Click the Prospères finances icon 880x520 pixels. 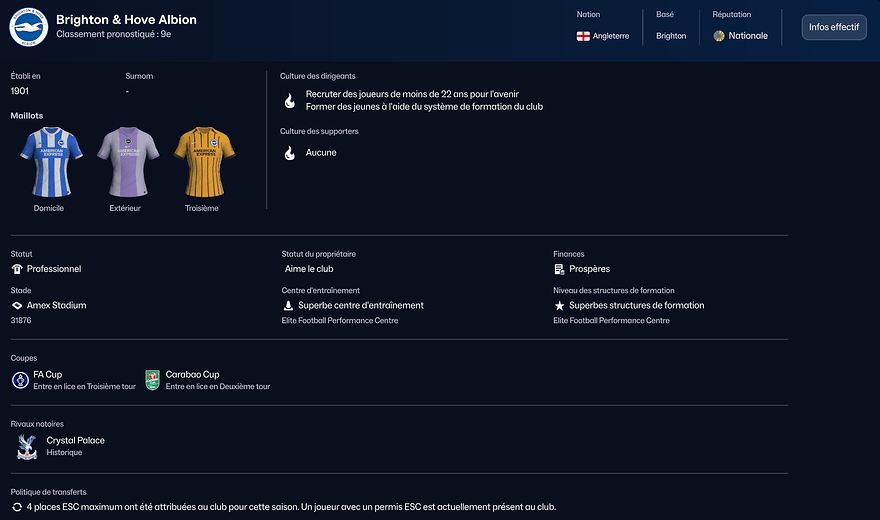click(559, 269)
